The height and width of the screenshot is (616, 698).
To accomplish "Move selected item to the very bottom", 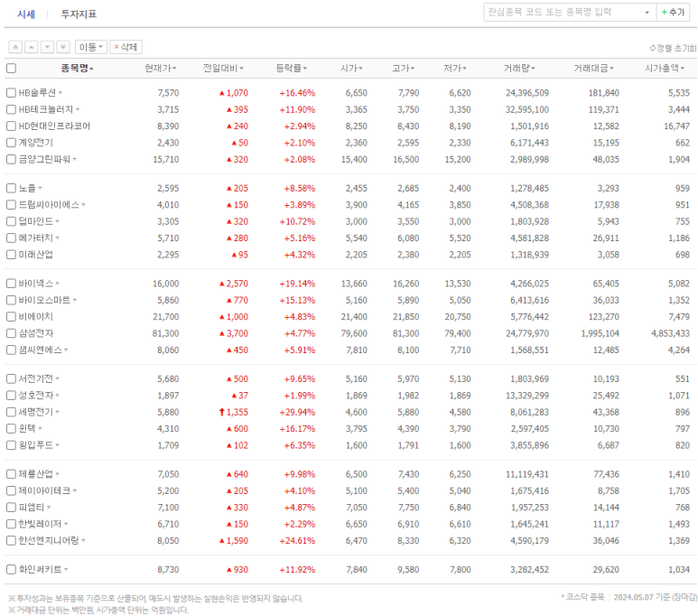I will (x=63, y=47).
